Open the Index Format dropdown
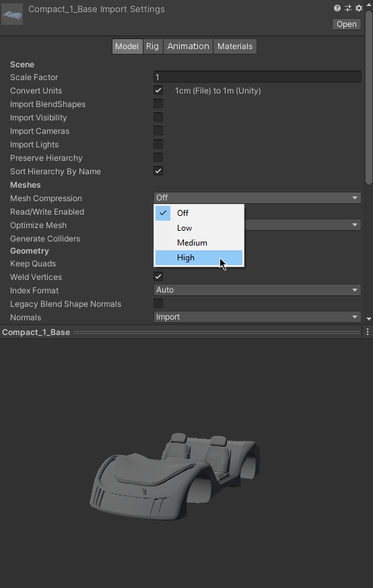373x588 pixels. click(x=257, y=290)
